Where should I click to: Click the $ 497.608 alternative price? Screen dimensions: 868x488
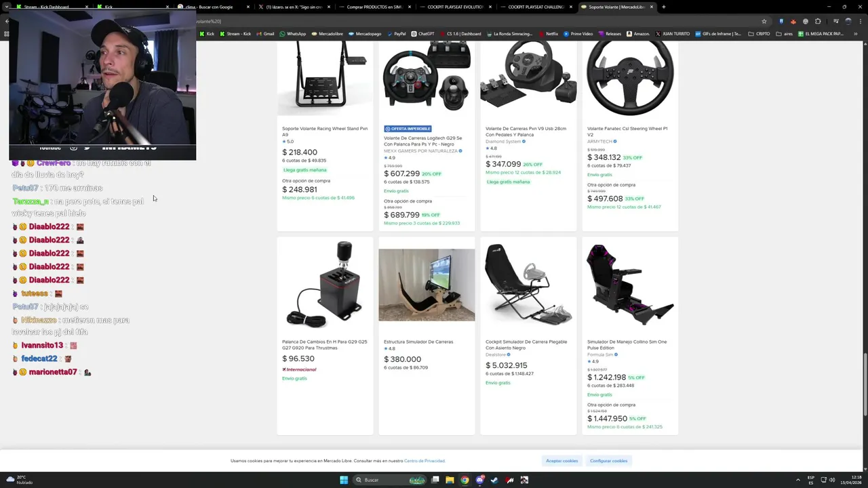[x=605, y=199]
